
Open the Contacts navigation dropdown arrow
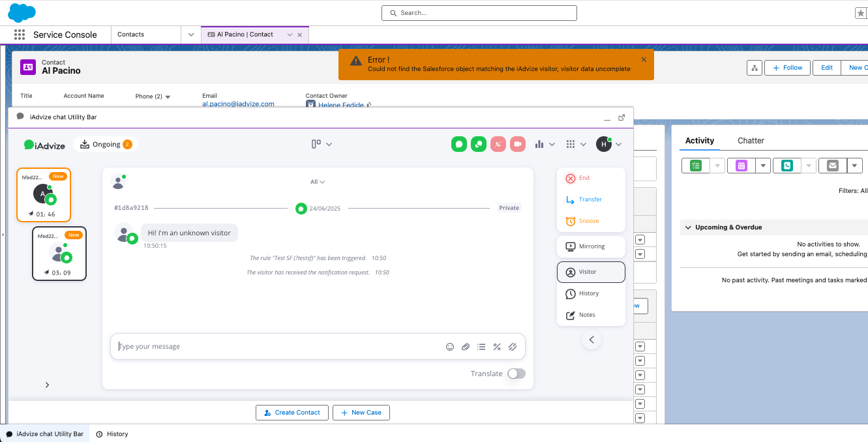point(191,35)
